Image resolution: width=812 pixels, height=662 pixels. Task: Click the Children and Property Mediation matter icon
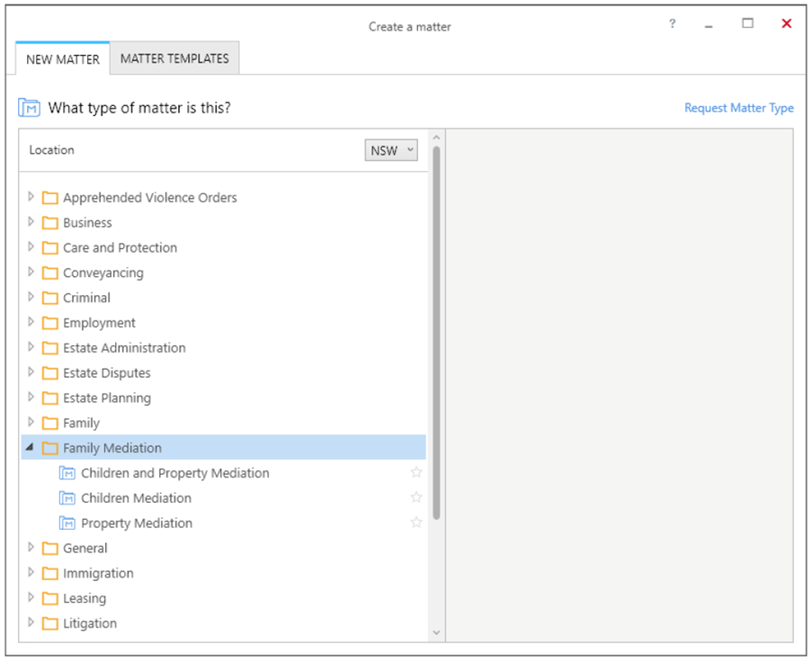[67, 473]
